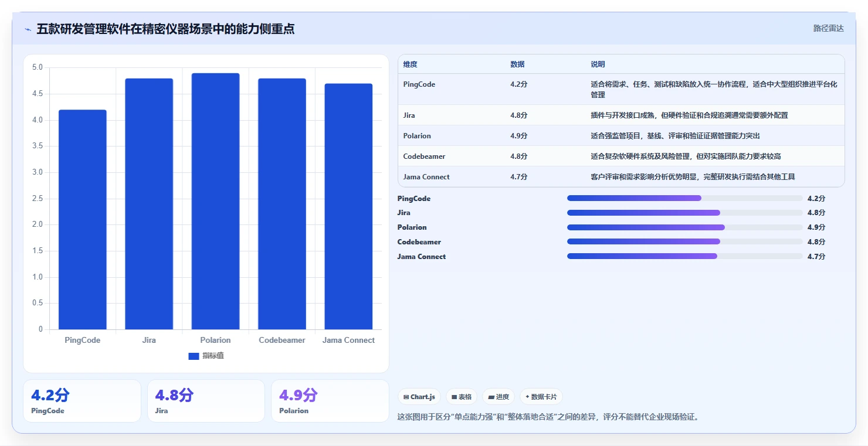Click the 进度 chip
Image resolution: width=868 pixels, height=446 pixels.
(499, 397)
